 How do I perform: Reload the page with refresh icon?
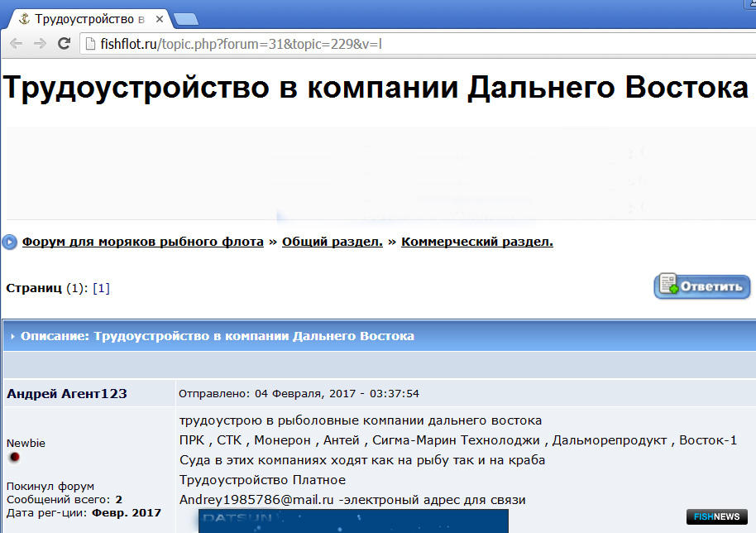pos(65,44)
